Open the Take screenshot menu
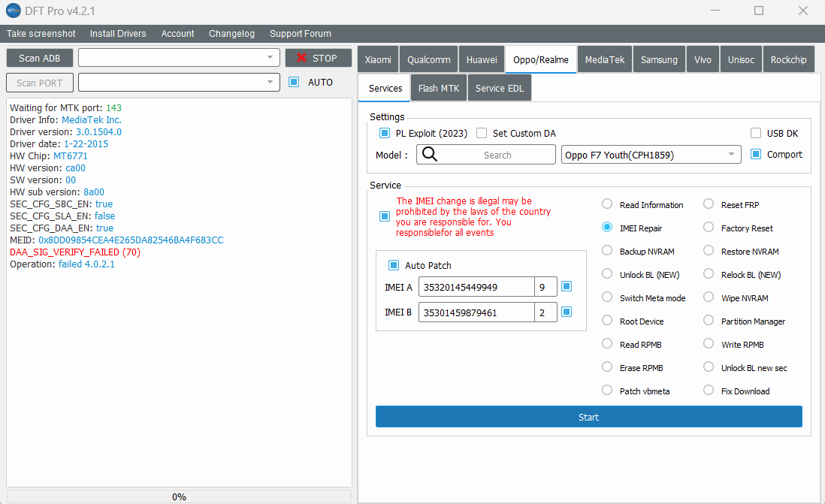Viewport: 825px width, 504px height. 41,34
